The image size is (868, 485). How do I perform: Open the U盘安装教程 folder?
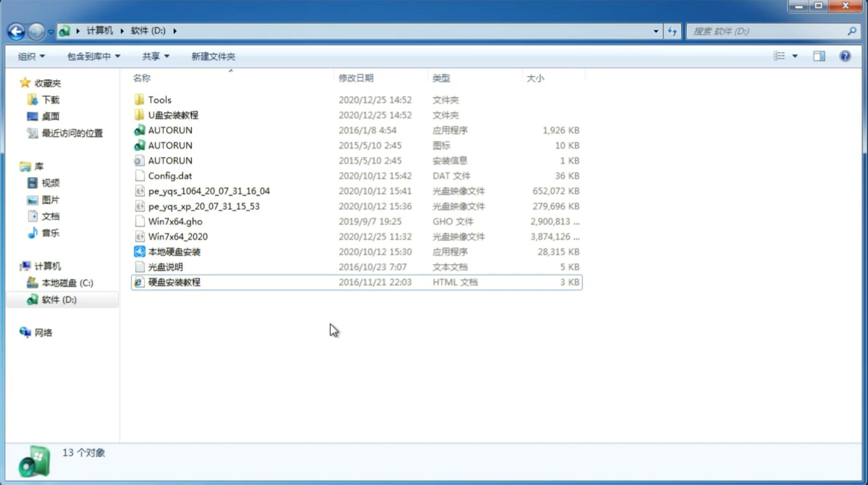click(173, 115)
